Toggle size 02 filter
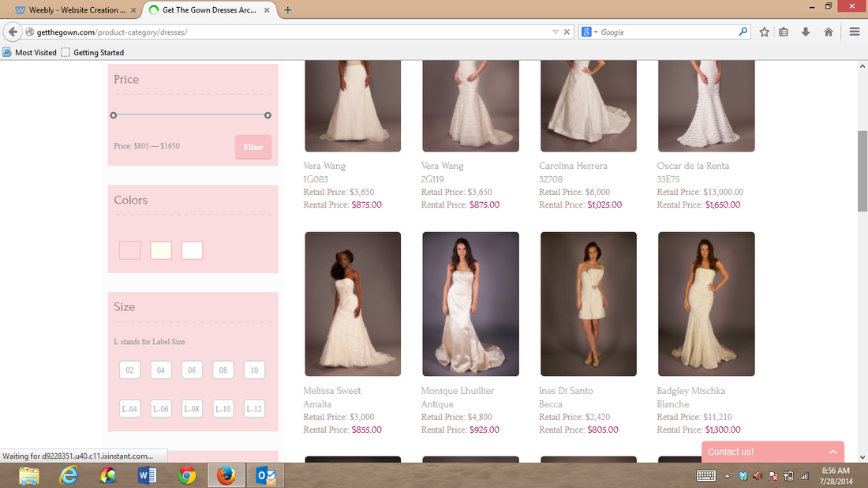This screenshot has width=868, height=488. [x=129, y=370]
